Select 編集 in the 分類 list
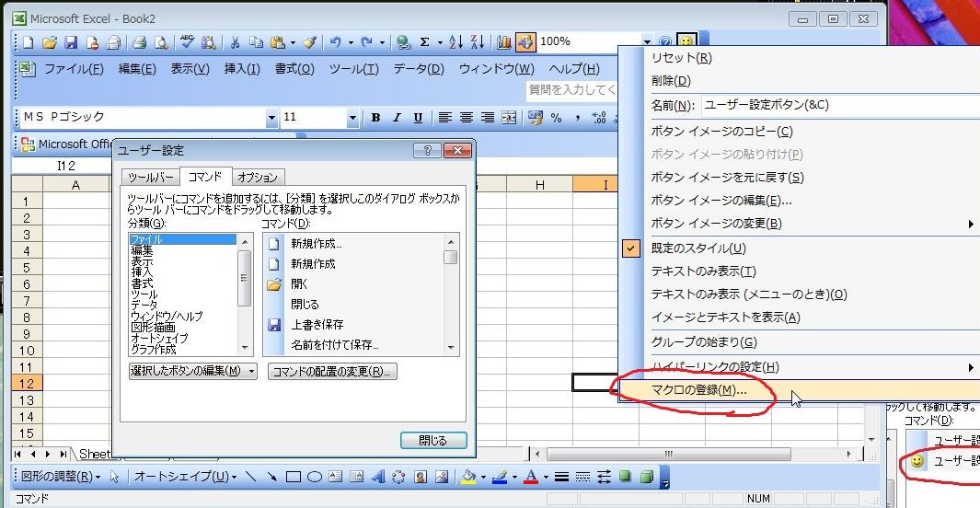980x508 pixels. pos(142,250)
